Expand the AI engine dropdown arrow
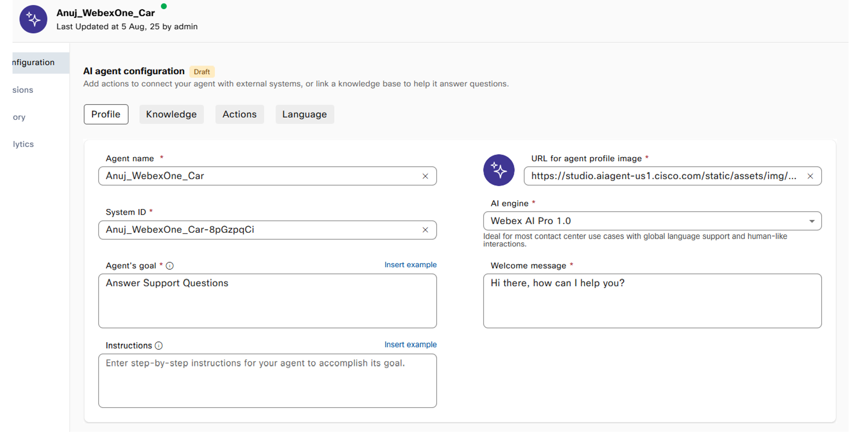The height and width of the screenshot is (441, 868). coord(811,221)
